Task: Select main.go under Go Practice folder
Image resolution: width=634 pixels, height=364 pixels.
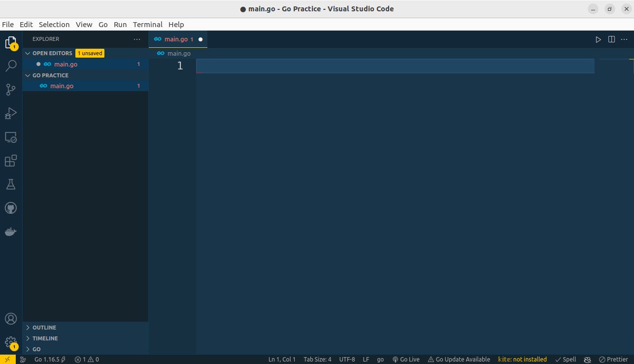Action: 85,86
